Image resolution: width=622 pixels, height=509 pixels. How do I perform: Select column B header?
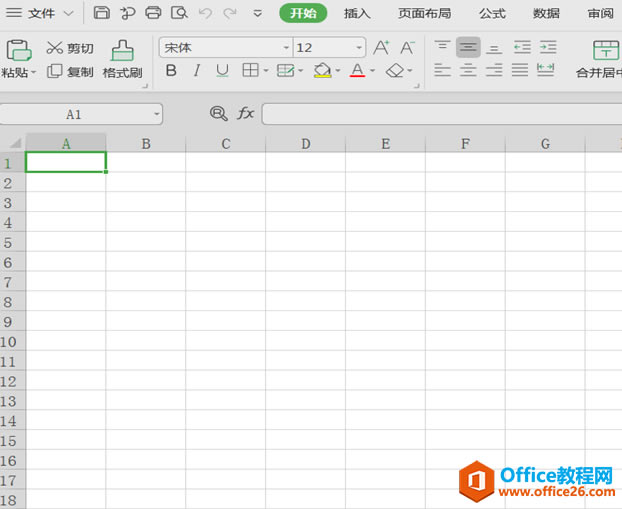[x=146, y=143]
